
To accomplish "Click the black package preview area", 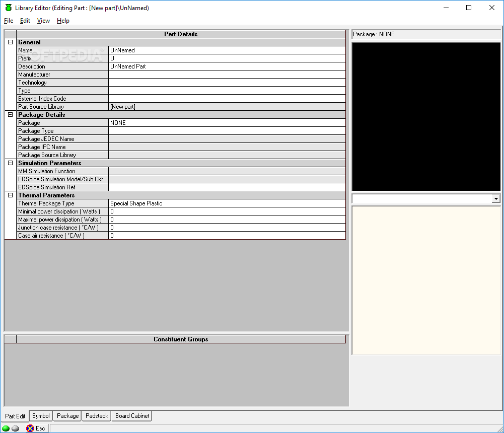I will [426, 117].
